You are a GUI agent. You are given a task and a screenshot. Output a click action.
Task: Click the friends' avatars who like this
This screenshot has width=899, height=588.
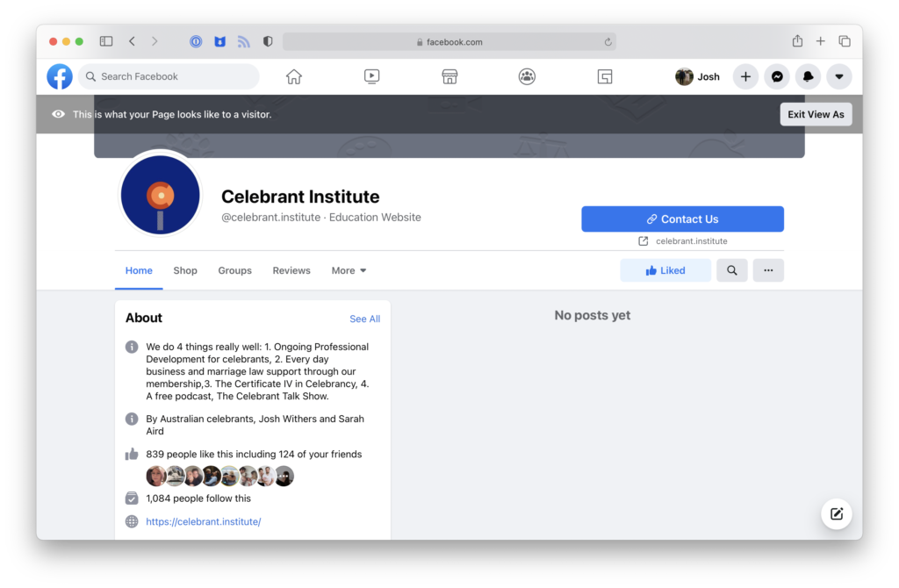click(x=219, y=476)
